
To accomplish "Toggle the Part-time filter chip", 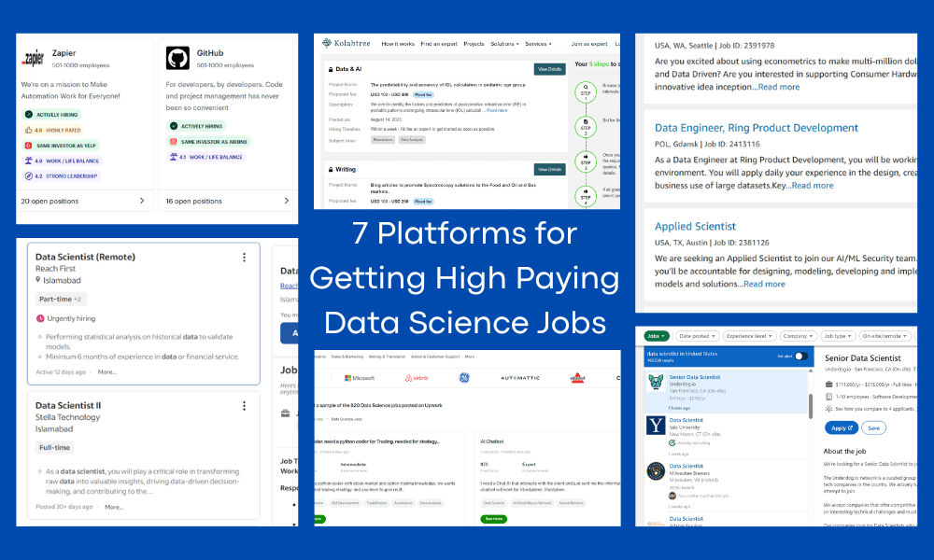I will coord(60,300).
